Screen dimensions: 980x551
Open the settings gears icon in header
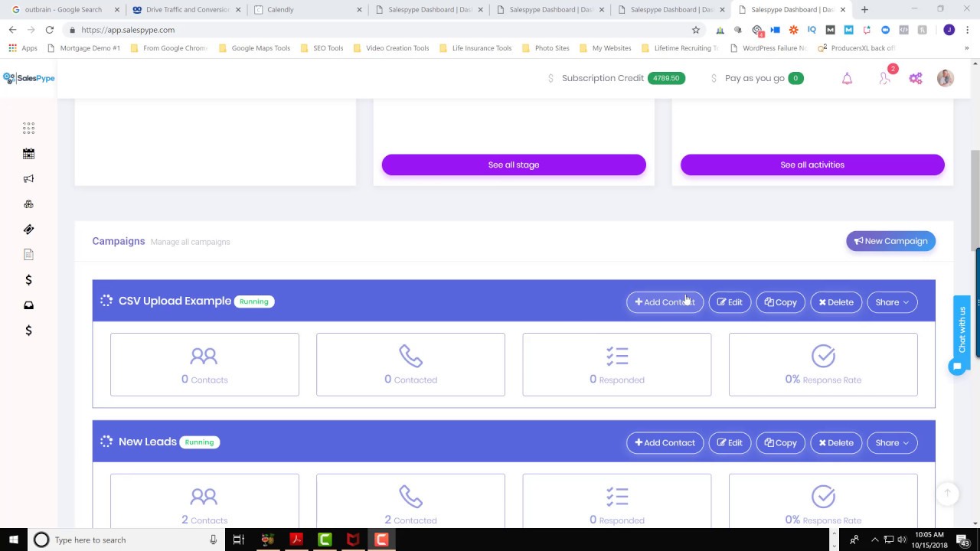tap(916, 79)
